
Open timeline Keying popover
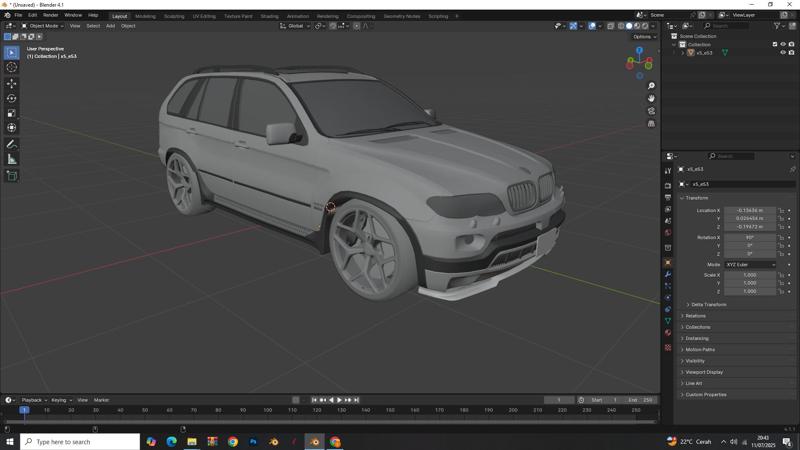point(61,400)
